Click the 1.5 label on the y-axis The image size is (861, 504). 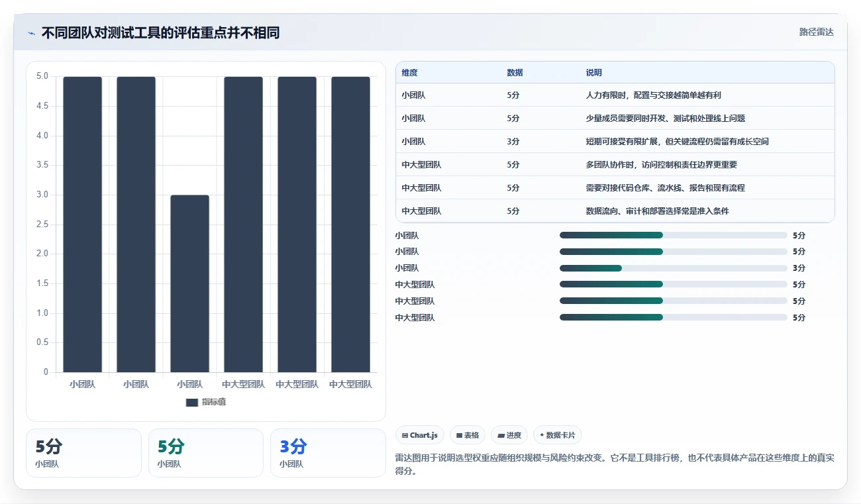(42, 283)
